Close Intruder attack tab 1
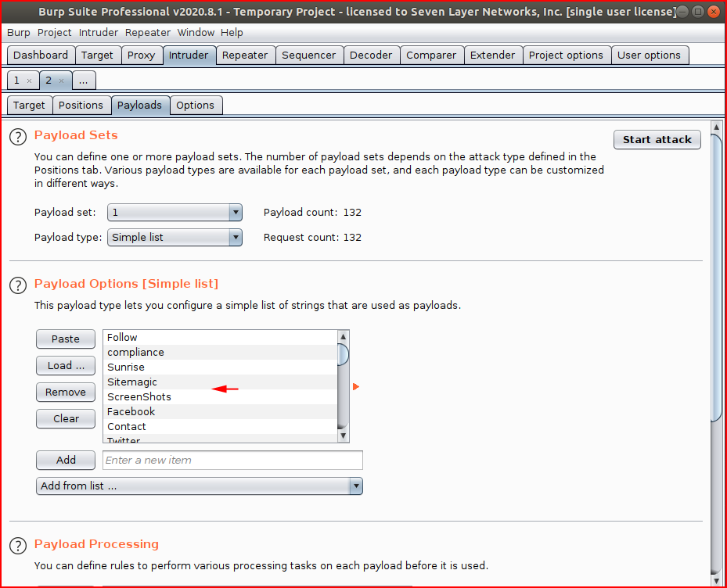 (x=29, y=81)
